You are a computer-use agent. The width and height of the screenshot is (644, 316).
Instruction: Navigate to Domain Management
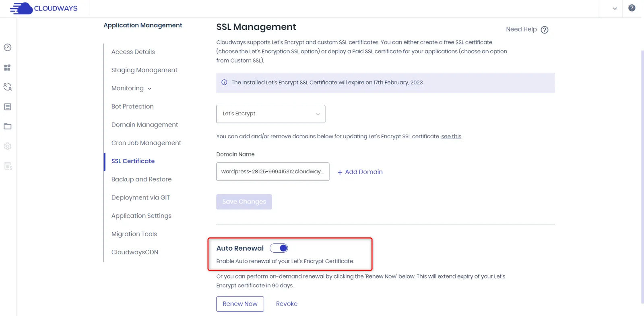[x=144, y=125]
